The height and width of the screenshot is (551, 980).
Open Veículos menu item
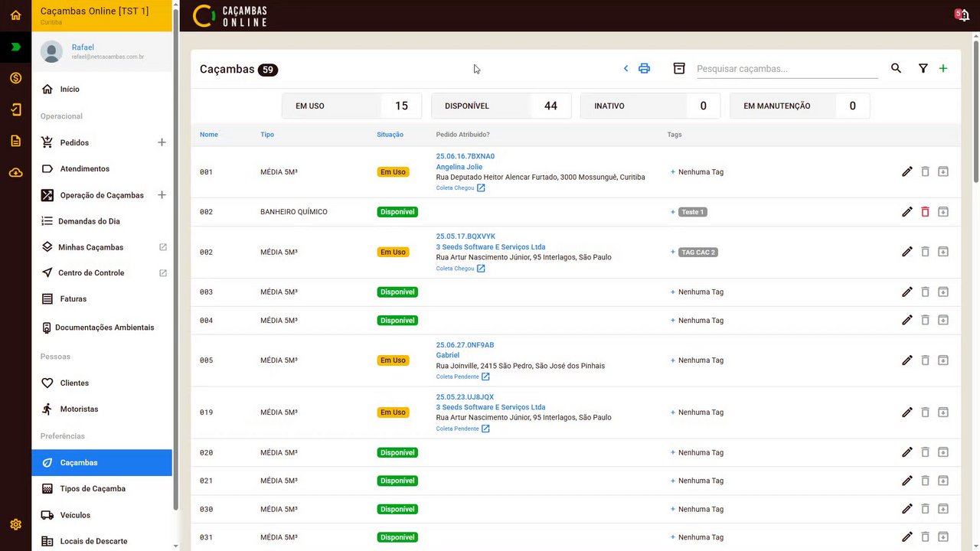point(102,515)
